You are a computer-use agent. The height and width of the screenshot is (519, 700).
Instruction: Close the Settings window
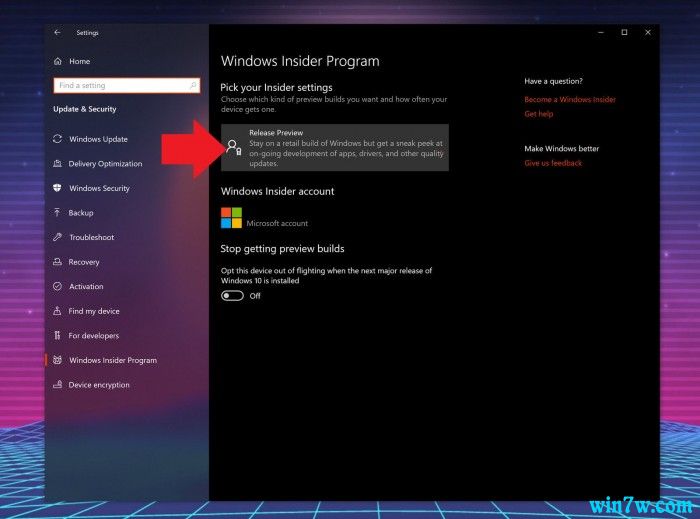[x=648, y=32]
